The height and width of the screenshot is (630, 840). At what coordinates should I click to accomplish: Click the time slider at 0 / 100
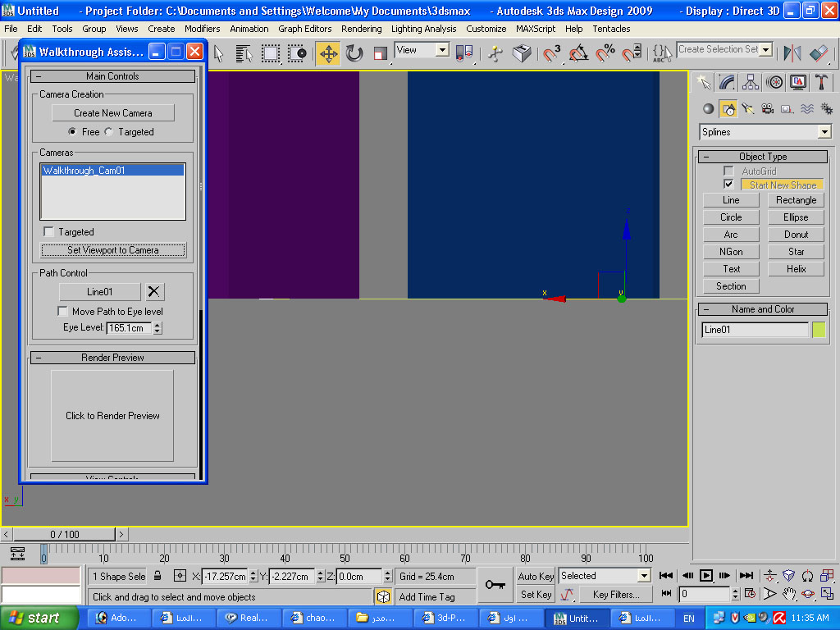tap(64, 534)
